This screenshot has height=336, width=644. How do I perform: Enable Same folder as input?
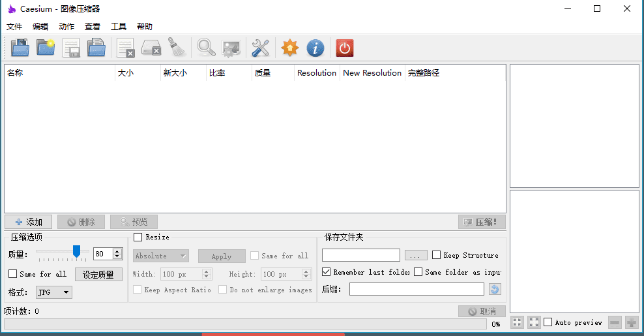coord(418,272)
